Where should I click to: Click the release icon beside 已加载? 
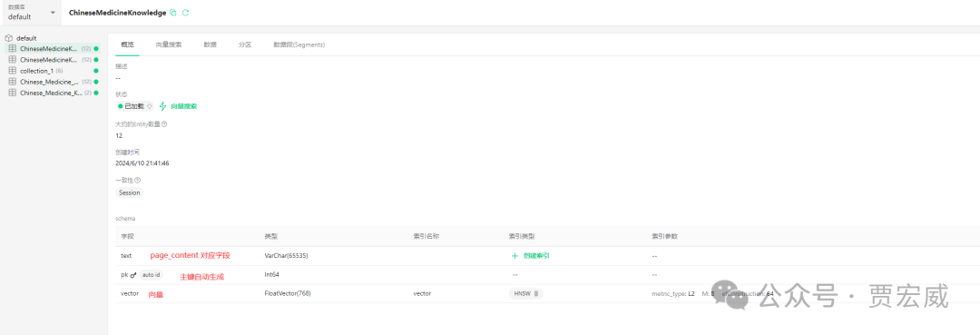pos(150,106)
